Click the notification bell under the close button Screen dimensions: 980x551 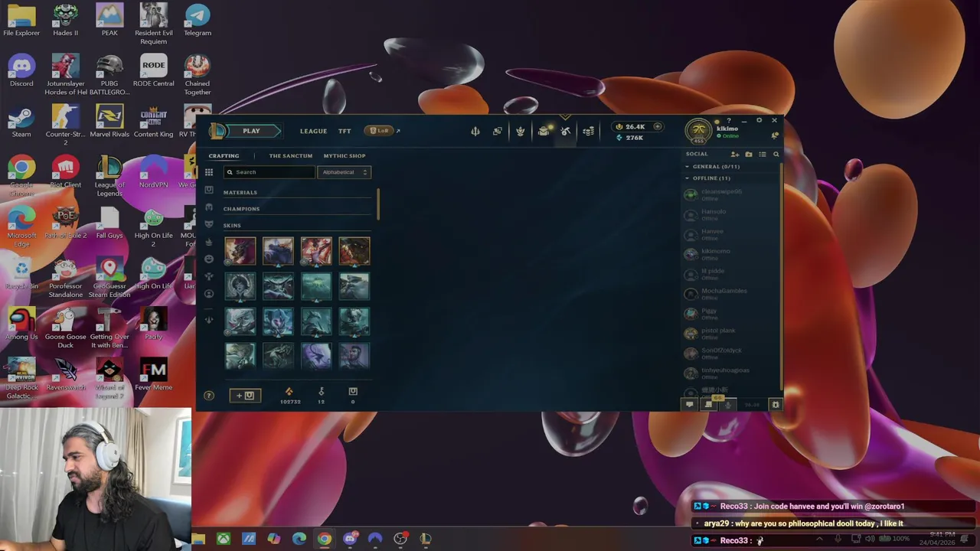(x=775, y=135)
